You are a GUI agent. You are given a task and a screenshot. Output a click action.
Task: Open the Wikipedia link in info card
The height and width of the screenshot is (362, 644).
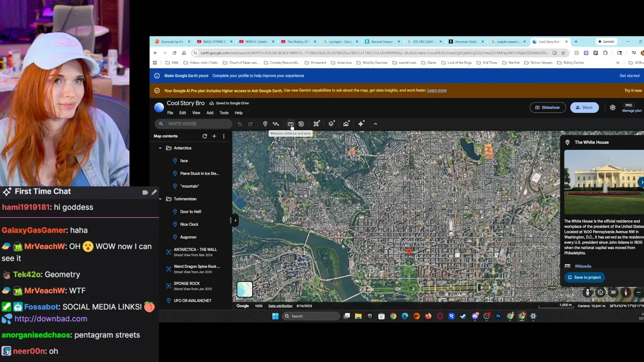click(583, 266)
